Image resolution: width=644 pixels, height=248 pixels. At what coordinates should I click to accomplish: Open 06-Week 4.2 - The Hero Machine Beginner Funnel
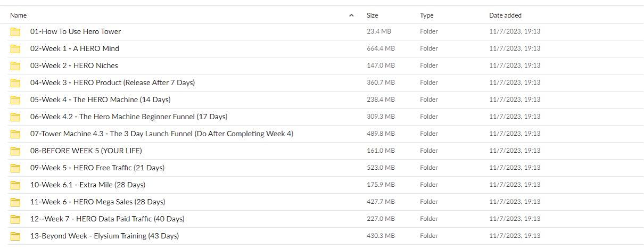129,117
